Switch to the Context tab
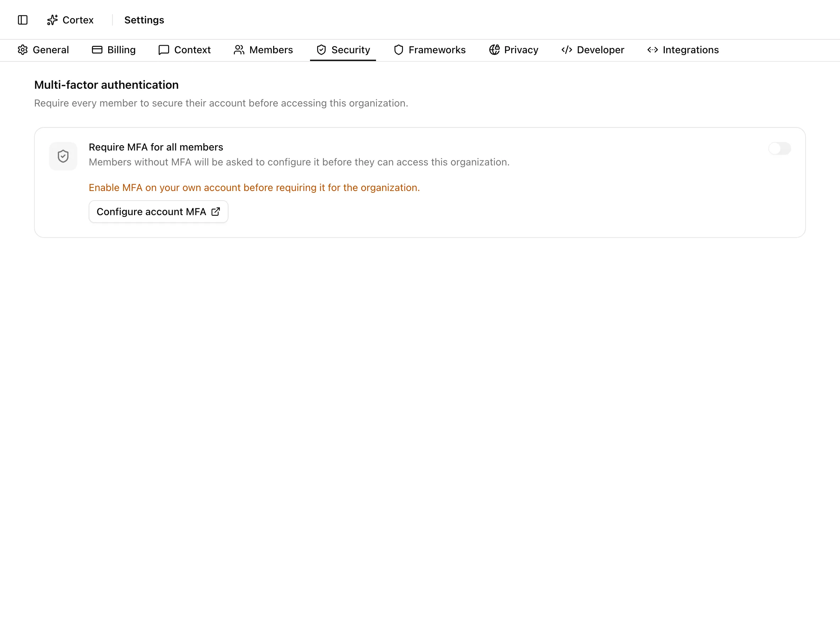This screenshot has width=840, height=639. coord(184,50)
